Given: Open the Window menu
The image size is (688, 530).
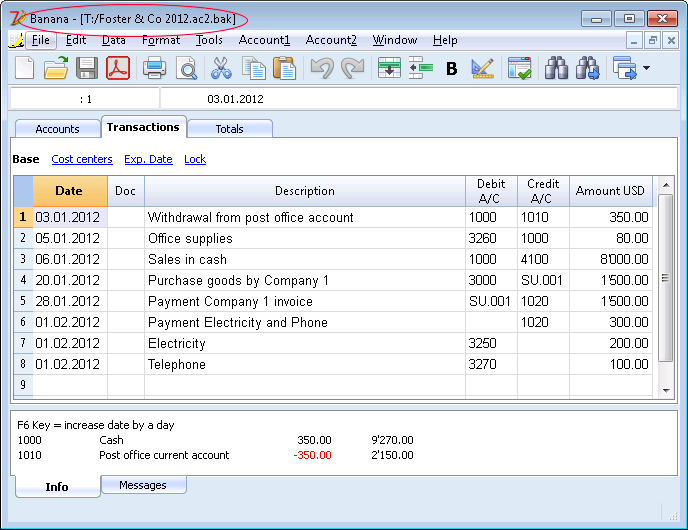Looking at the screenshot, I should 394,40.
